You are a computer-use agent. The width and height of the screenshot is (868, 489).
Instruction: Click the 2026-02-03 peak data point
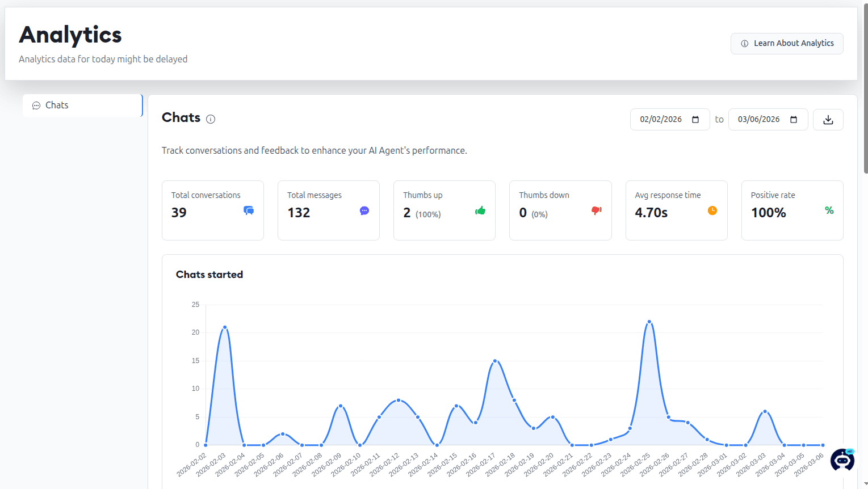coord(225,327)
